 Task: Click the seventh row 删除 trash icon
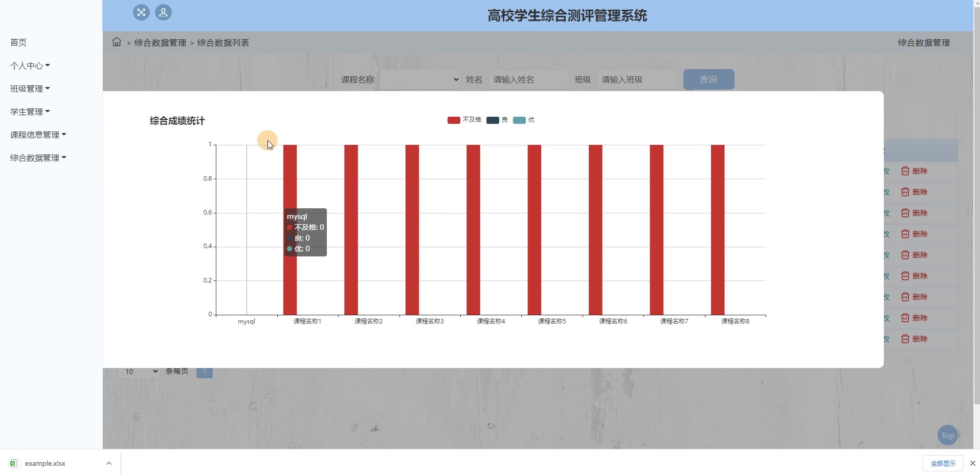tap(905, 297)
